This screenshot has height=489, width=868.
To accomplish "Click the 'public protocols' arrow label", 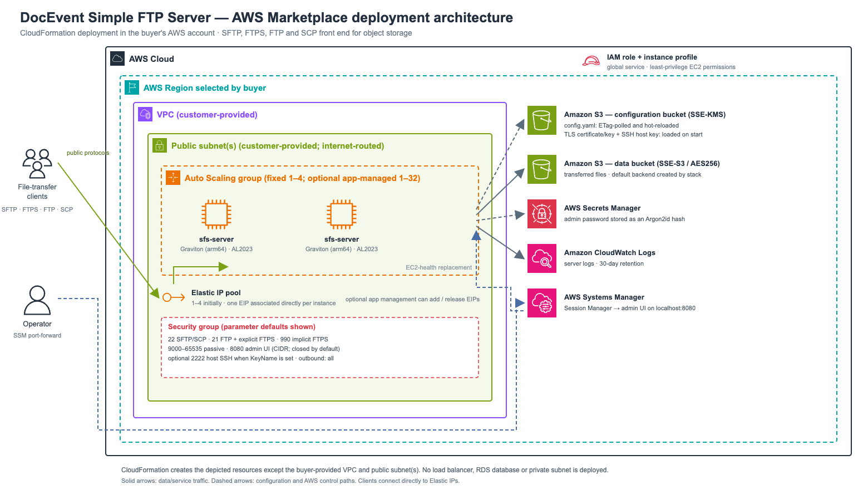I will [88, 153].
